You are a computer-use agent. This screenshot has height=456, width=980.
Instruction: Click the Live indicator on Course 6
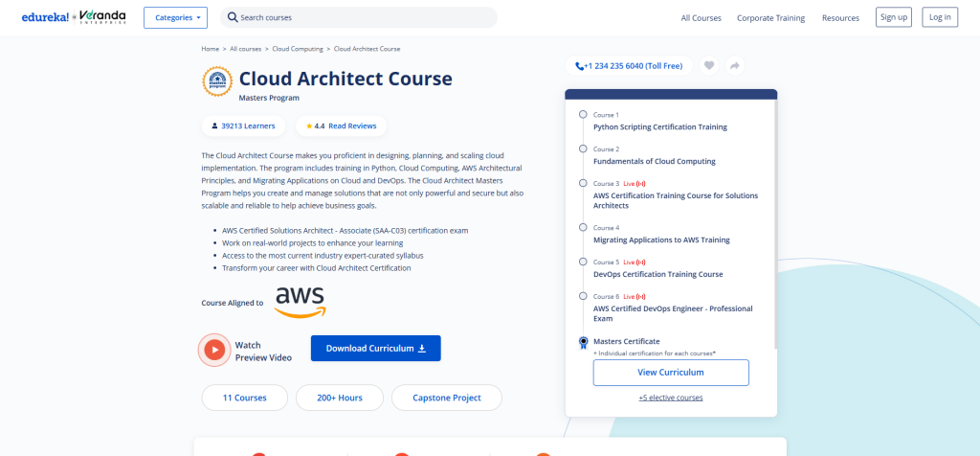pos(635,296)
